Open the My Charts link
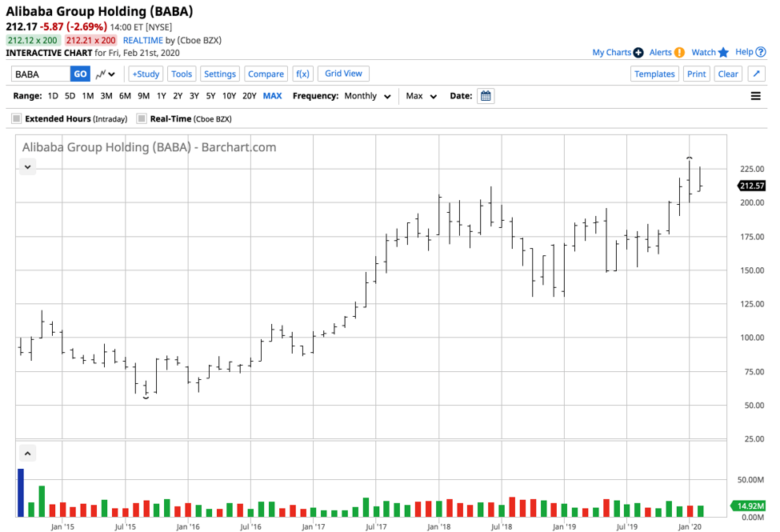The image size is (780, 532). pyautogui.click(x=611, y=52)
